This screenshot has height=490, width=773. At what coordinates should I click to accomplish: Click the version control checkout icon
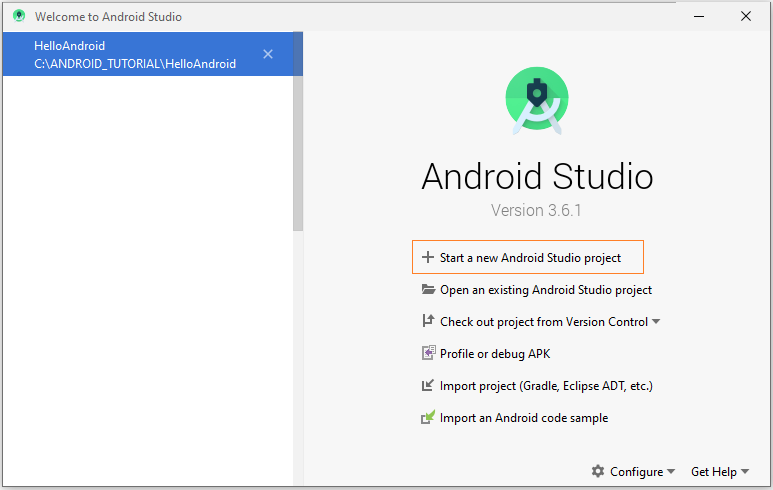428,321
